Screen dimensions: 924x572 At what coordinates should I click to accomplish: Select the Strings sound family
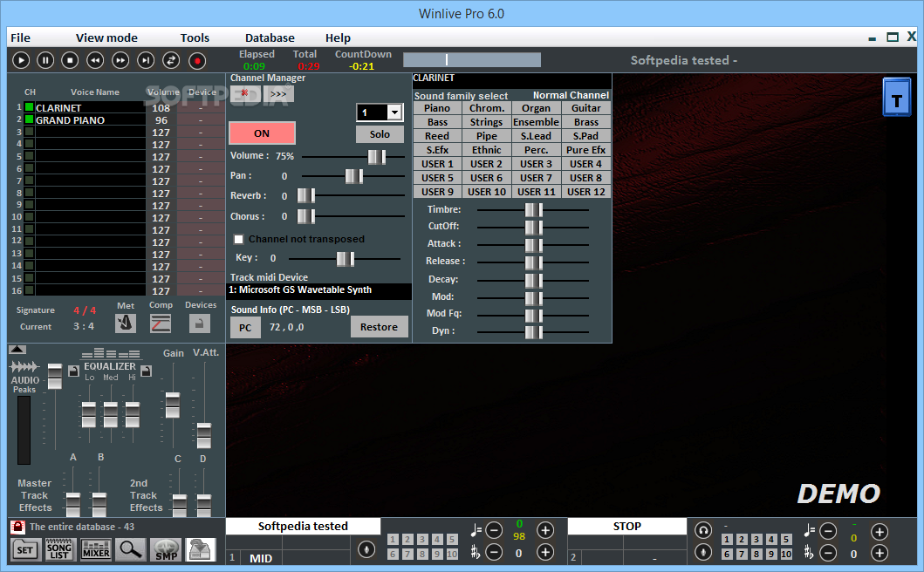point(487,122)
